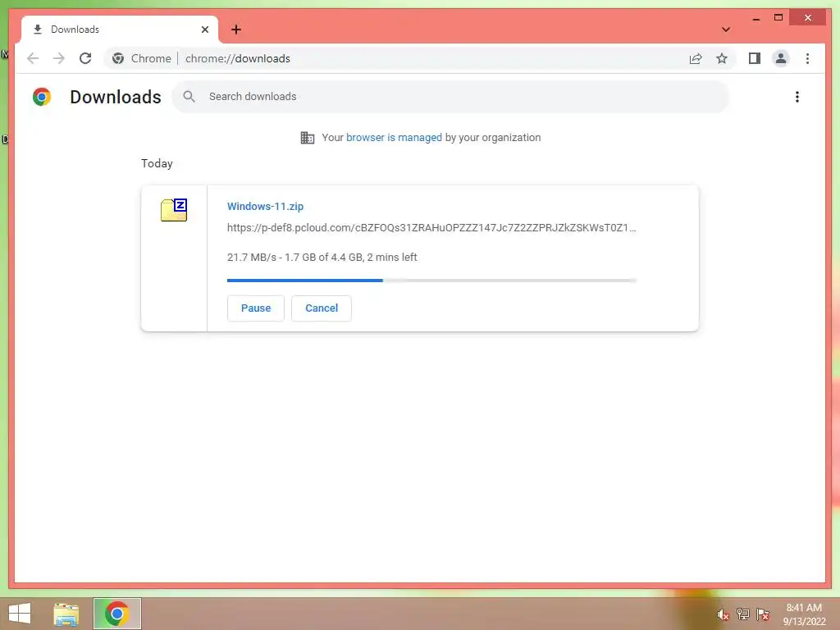Open the profile avatar menu
Viewport: 840px width, 630px height.
point(781,58)
